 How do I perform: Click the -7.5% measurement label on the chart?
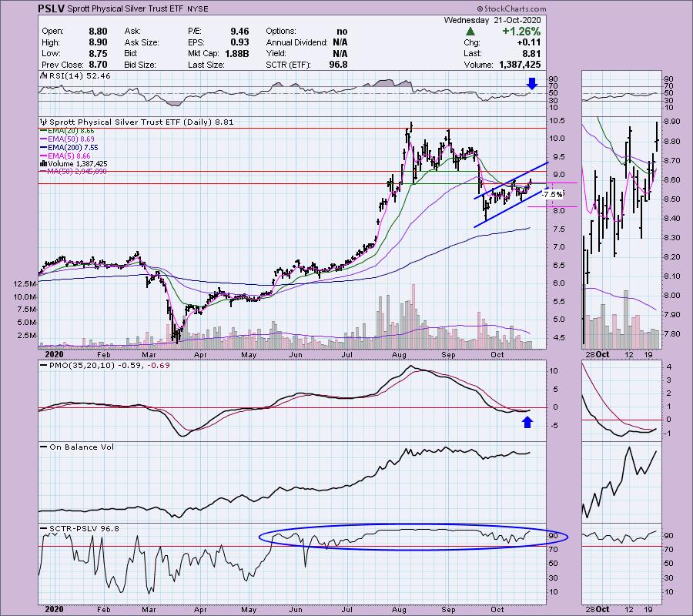[x=552, y=195]
